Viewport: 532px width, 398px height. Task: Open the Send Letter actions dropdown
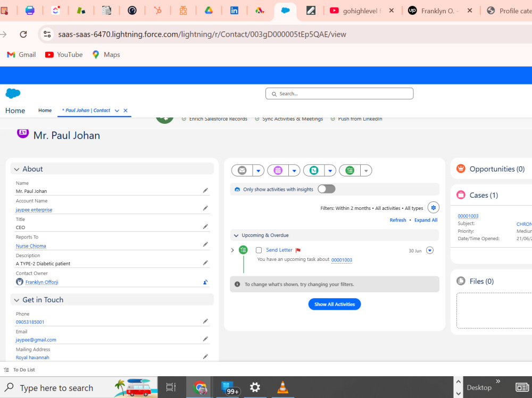[429, 250]
